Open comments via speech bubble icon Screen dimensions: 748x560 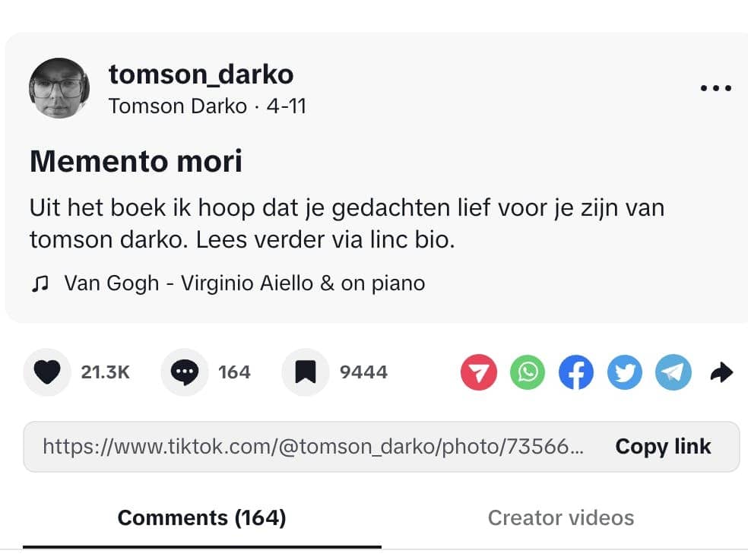(185, 372)
